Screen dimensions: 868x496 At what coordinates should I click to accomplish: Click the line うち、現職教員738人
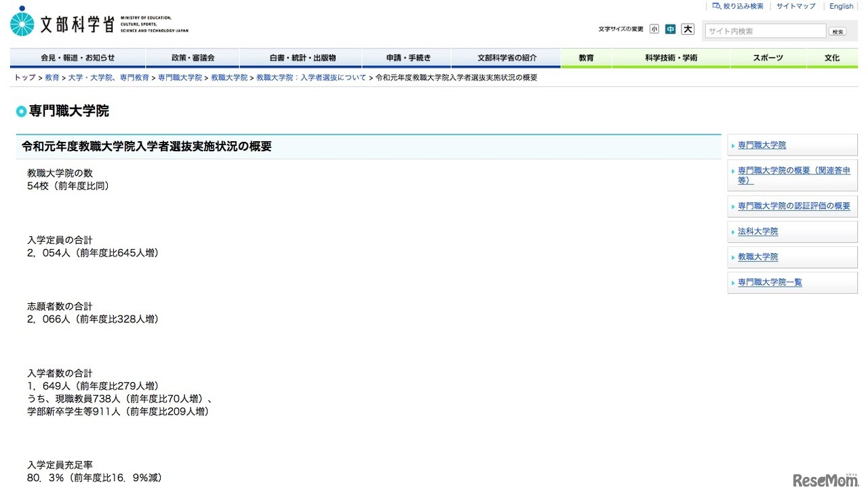coord(121,399)
